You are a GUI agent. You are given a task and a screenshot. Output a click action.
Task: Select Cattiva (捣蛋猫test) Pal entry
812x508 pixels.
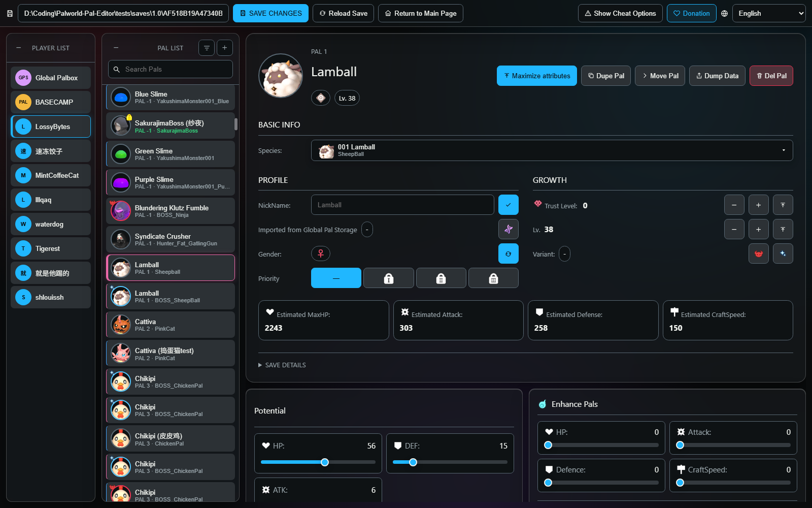(x=171, y=353)
